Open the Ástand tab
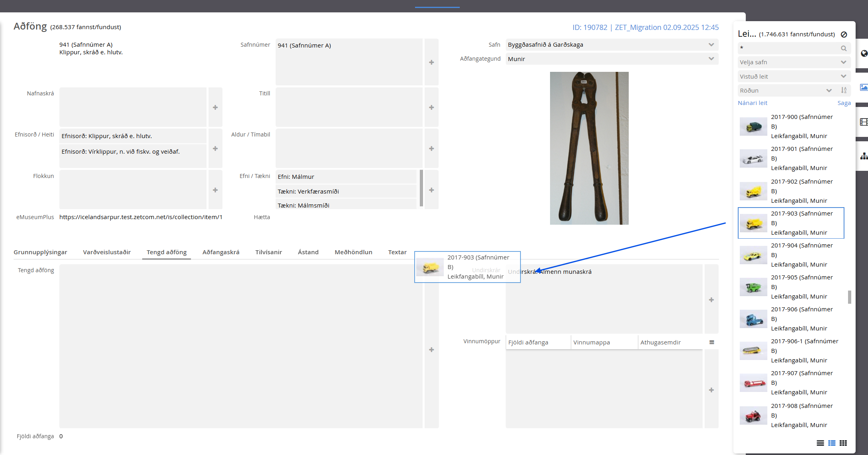 308,252
